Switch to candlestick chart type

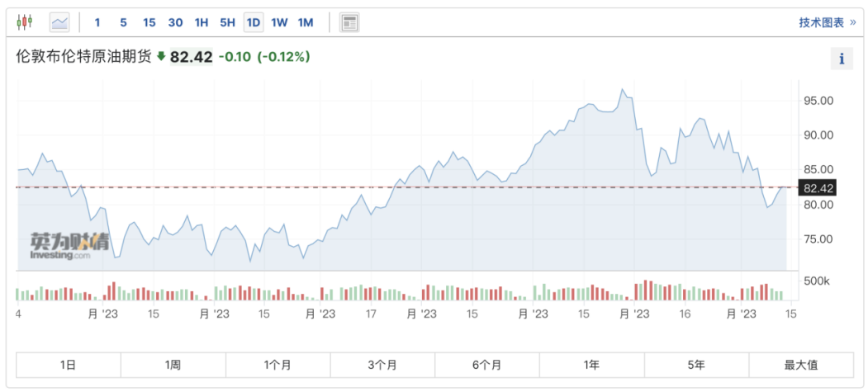[x=26, y=22]
